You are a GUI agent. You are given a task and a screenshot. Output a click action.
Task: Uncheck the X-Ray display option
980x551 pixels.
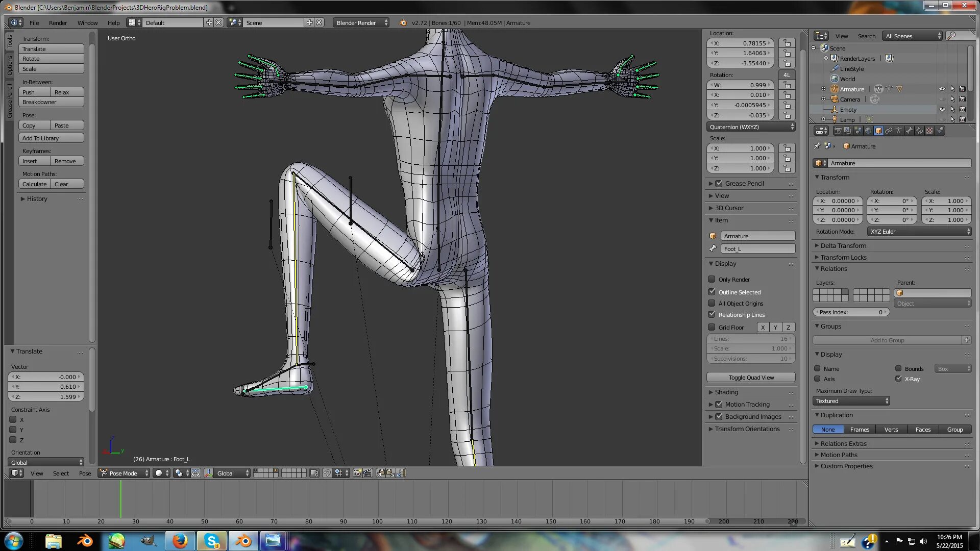[x=898, y=379]
